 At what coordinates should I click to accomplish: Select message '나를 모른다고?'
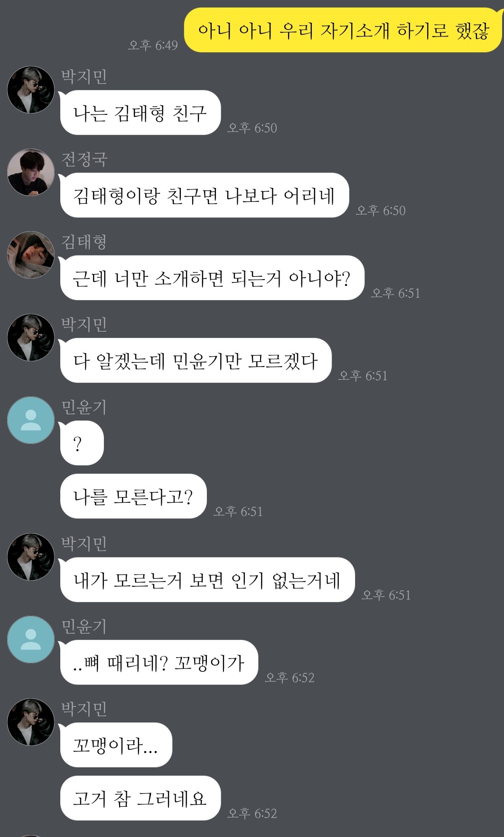133,496
